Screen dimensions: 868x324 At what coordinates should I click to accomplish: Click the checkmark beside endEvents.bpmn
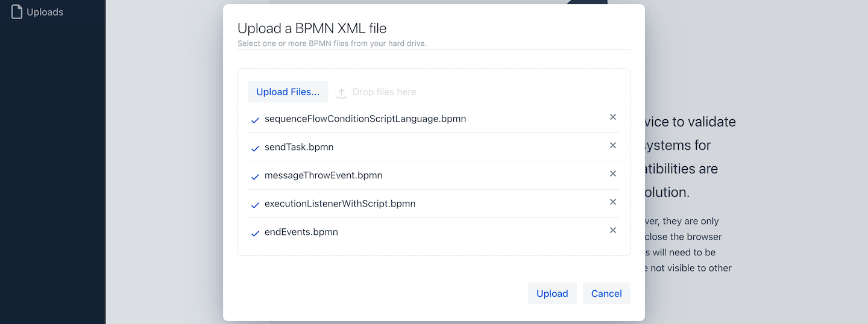(x=255, y=233)
